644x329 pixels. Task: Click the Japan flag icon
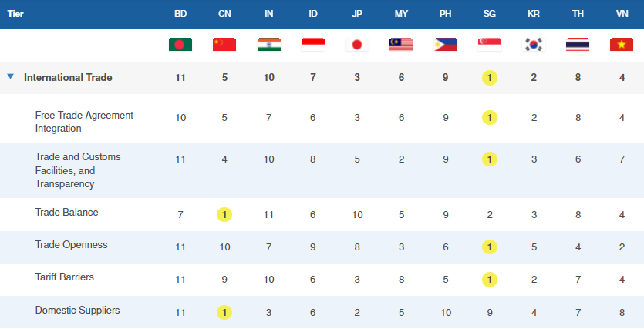[357, 45]
